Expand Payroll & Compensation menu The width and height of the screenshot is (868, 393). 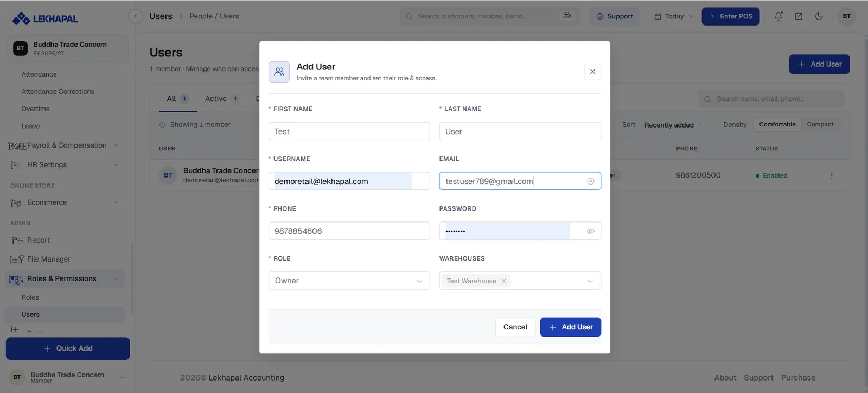tap(116, 145)
